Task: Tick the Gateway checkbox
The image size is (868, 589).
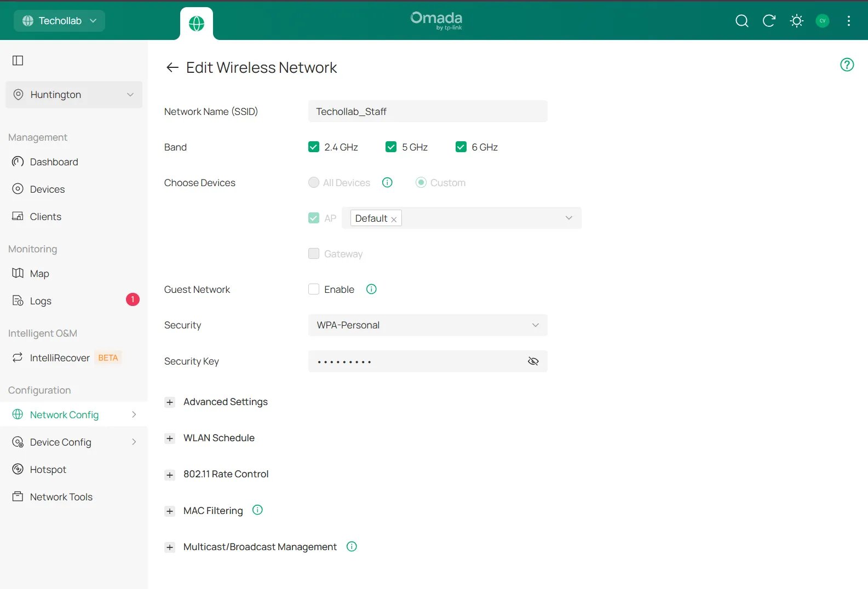Action: [x=314, y=253]
